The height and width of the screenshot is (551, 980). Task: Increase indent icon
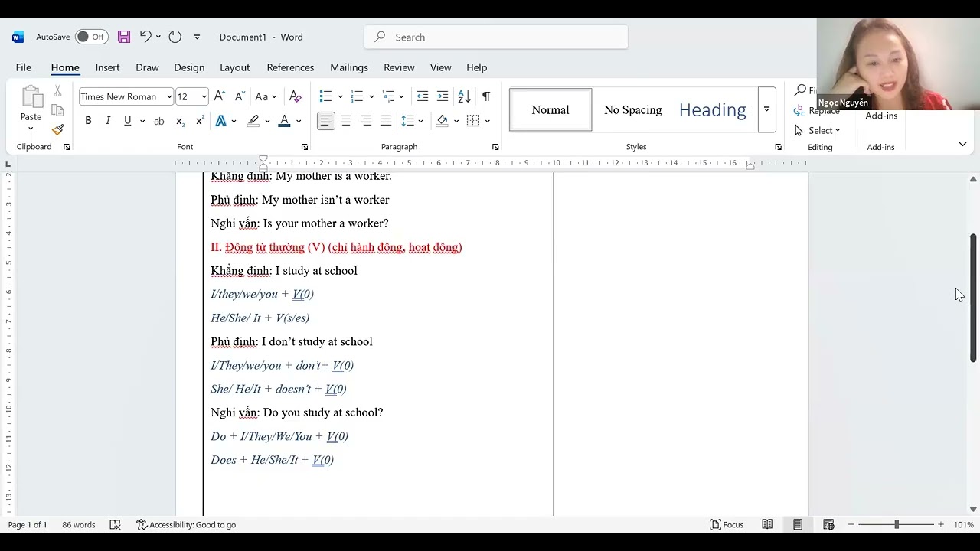[x=443, y=96]
